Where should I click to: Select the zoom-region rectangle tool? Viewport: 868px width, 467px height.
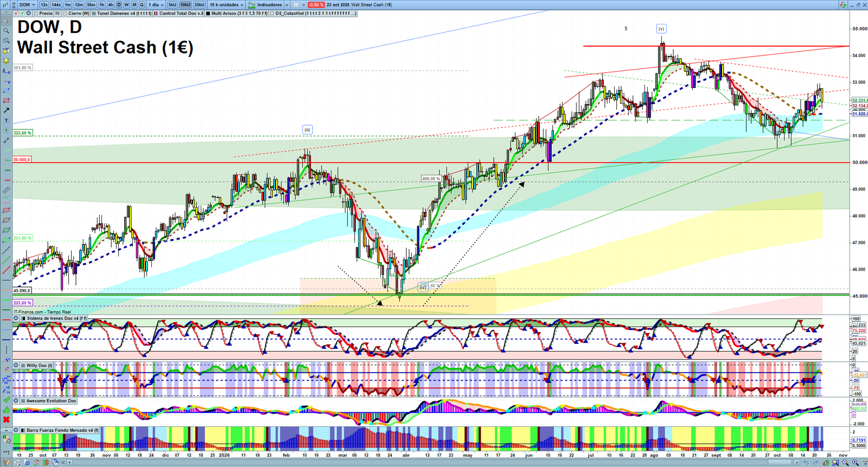click(6, 41)
